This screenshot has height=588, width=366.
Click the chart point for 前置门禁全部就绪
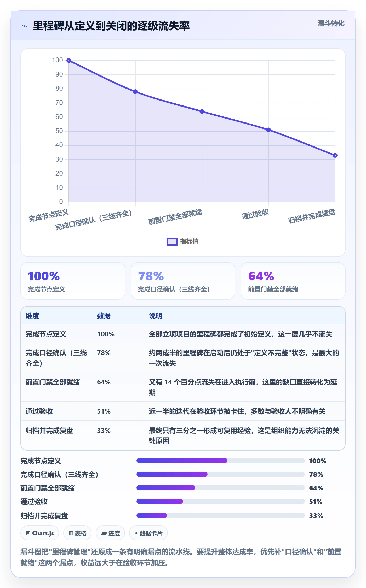pos(202,111)
